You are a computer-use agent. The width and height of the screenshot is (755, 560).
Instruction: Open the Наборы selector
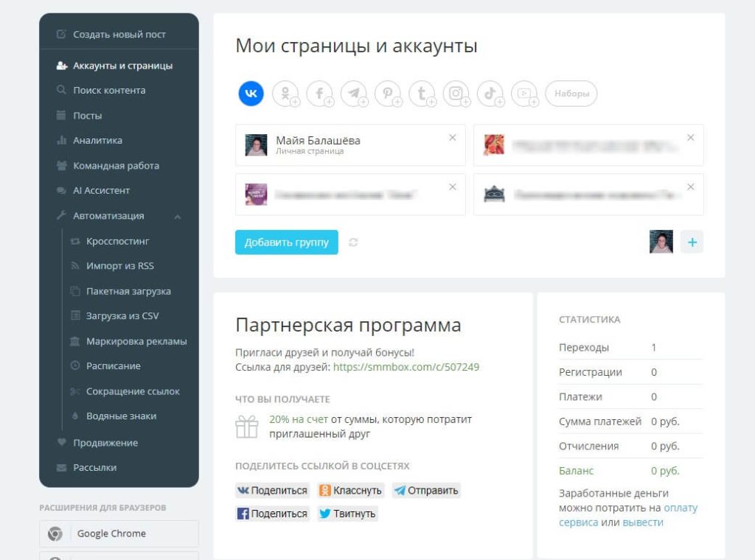pyautogui.click(x=571, y=94)
